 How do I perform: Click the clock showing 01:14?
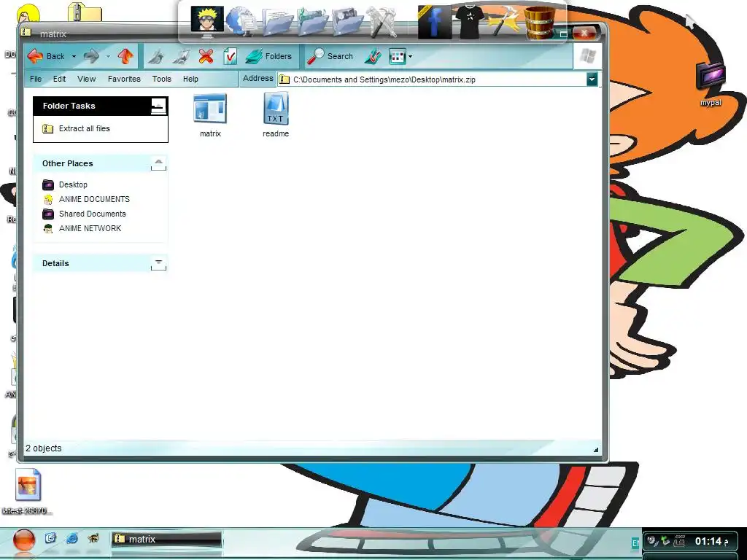711,542
